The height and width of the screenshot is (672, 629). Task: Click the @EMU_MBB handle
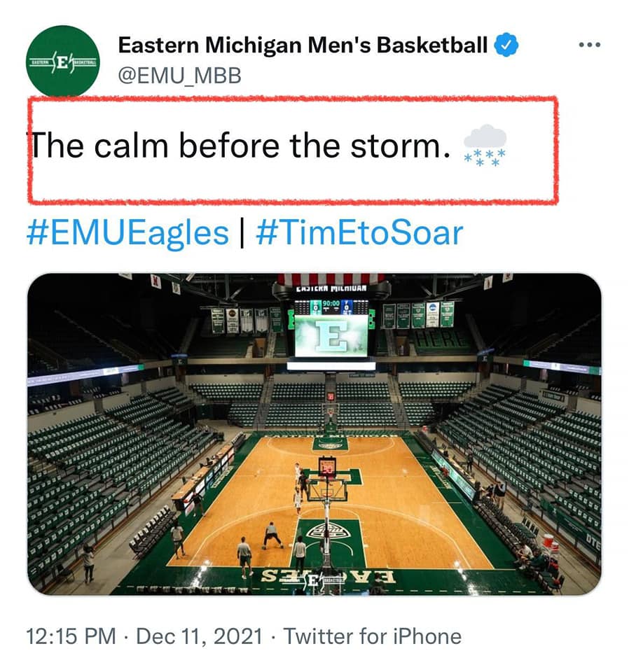tap(179, 76)
